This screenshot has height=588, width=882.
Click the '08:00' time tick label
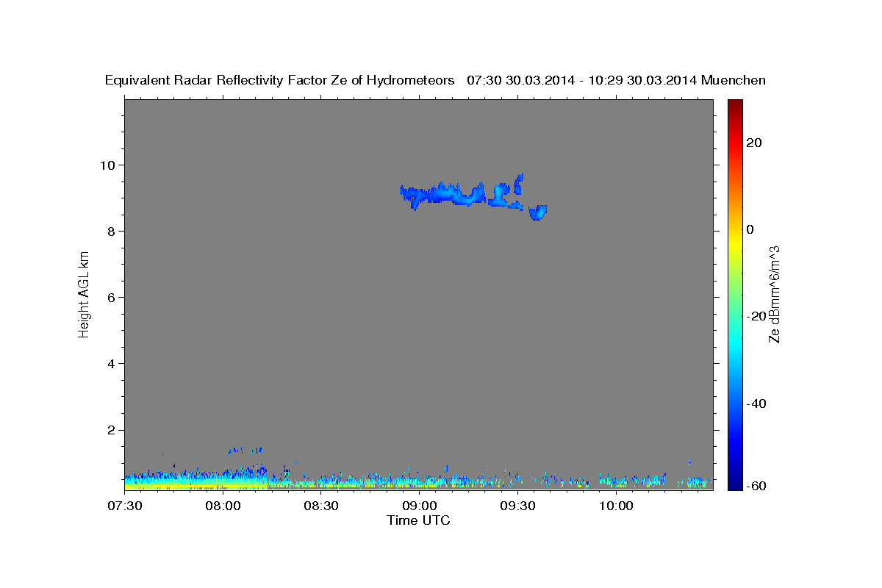click(223, 506)
